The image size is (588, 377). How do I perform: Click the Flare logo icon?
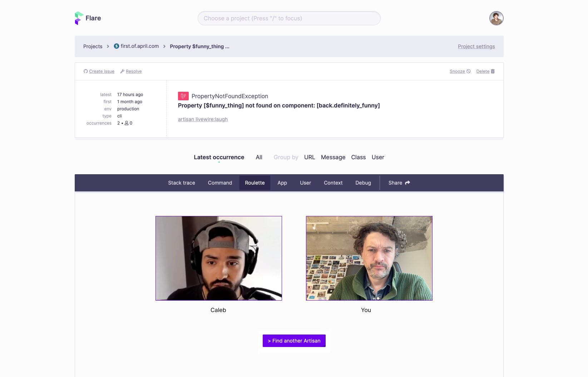coord(79,18)
